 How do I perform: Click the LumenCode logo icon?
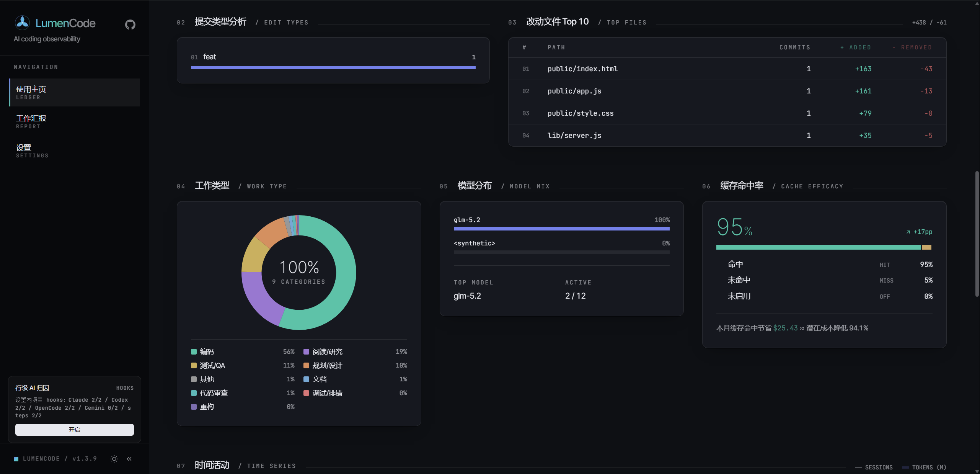(x=22, y=23)
